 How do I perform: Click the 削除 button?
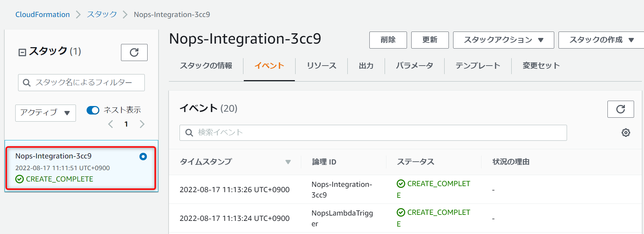click(388, 40)
